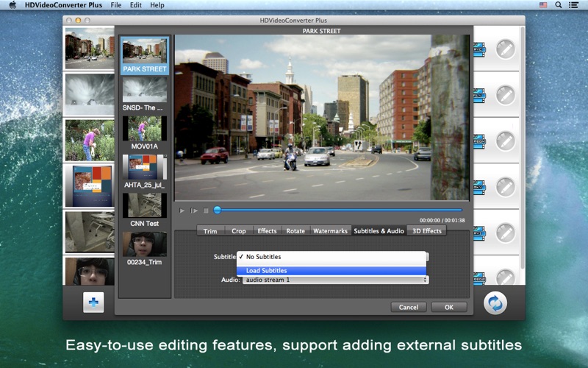Click the video preview of Park Street
Screen dimensions: 588x368
[x=322, y=118]
